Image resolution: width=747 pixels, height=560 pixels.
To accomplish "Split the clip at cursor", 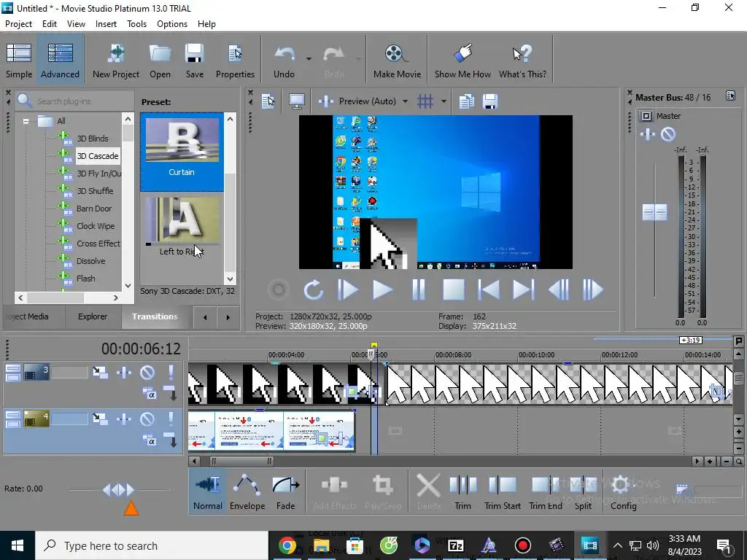I will [583, 491].
